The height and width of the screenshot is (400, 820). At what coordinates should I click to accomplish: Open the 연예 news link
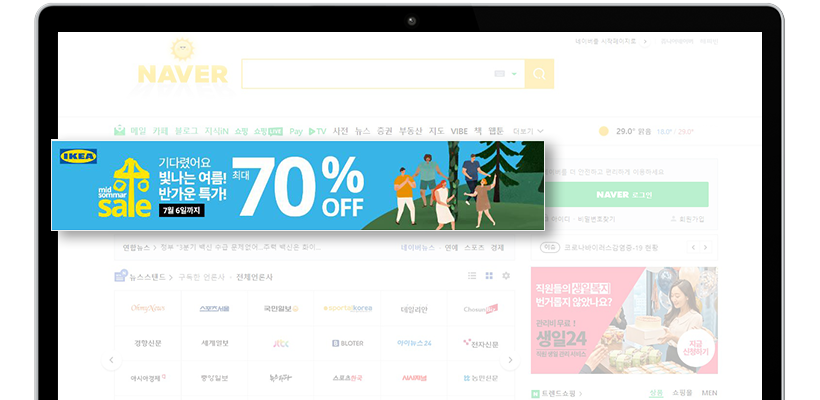coord(451,247)
